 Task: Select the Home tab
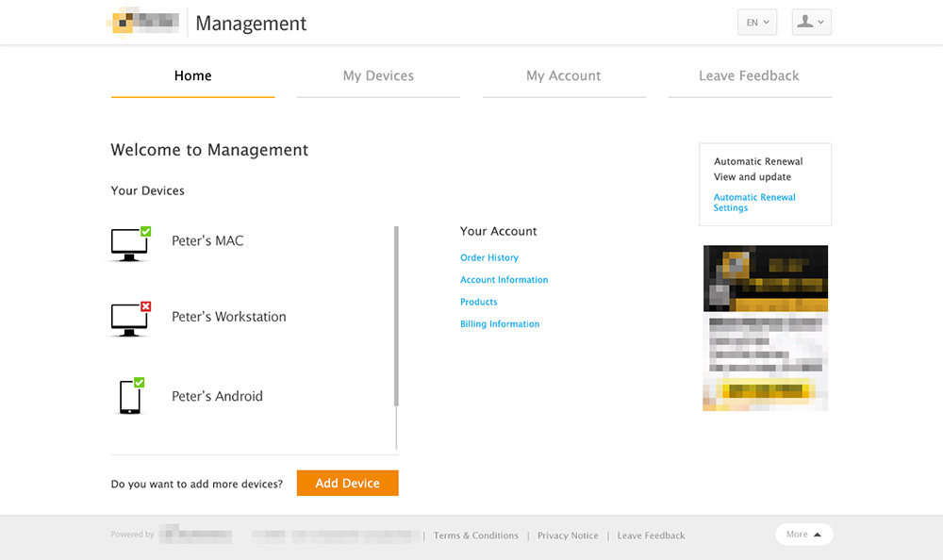coord(192,76)
